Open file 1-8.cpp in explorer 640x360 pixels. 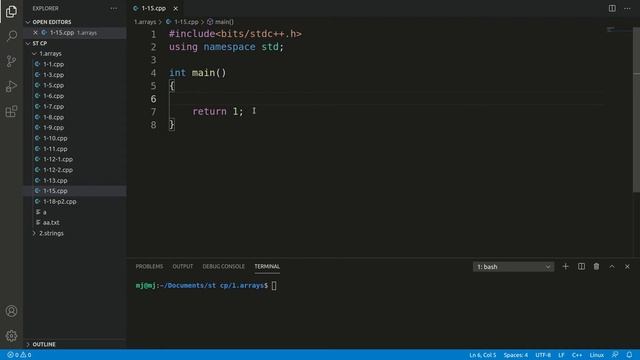click(53, 117)
